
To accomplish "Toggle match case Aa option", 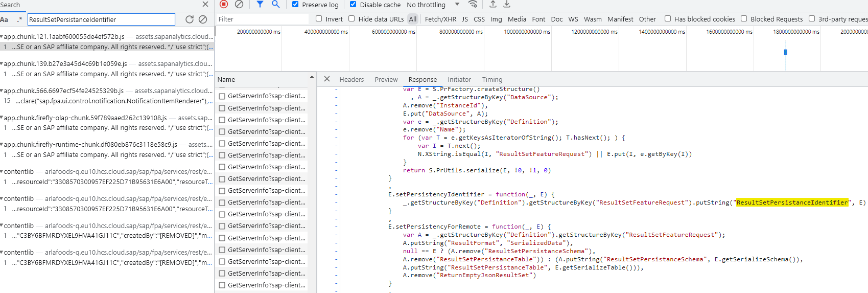I will click(4, 19).
